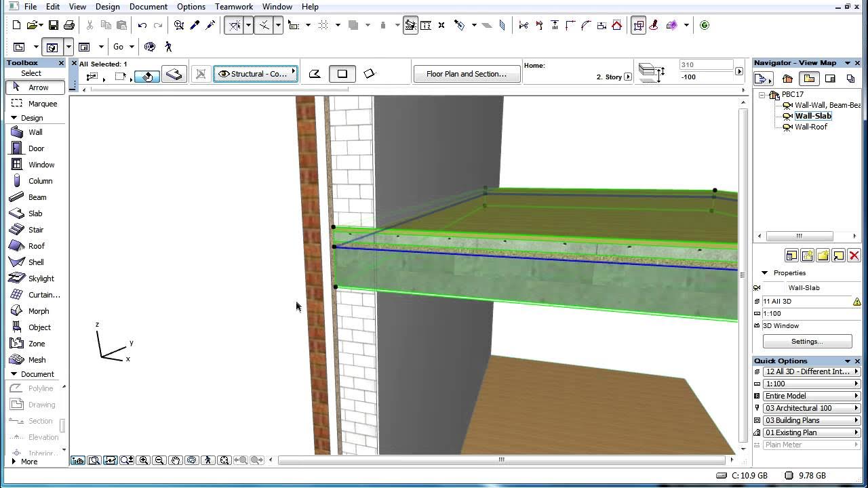Select the Zone tool

coord(36,344)
